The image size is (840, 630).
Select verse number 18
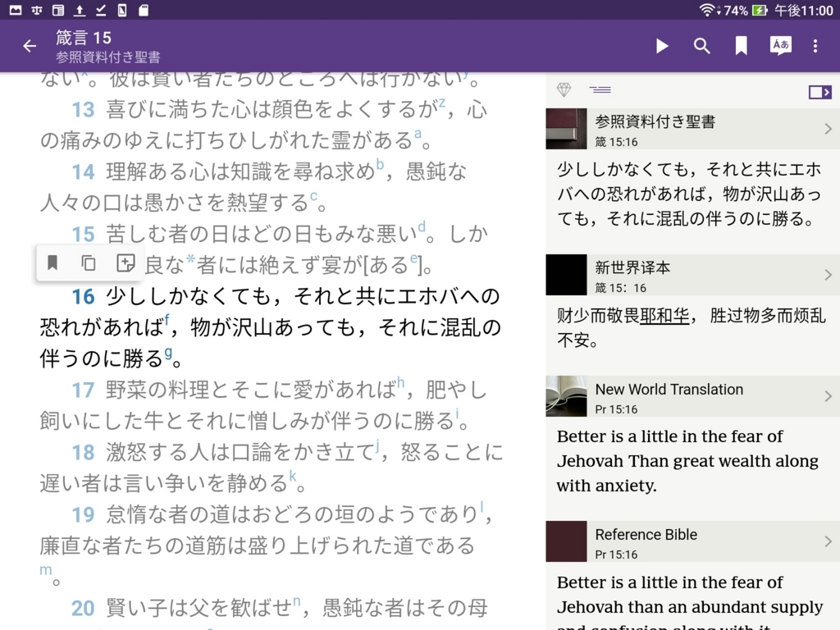pos(83,452)
